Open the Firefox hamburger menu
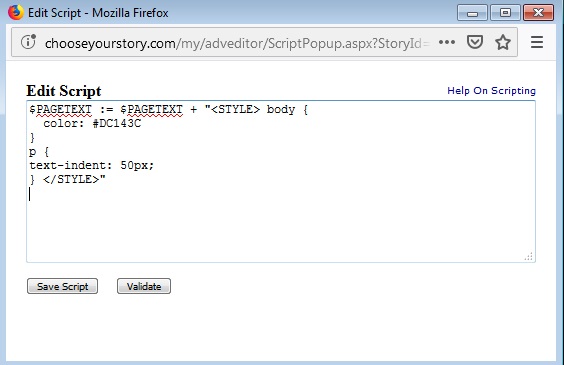Viewport: 564px width, 365px height. pyautogui.click(x=537, y=42)
